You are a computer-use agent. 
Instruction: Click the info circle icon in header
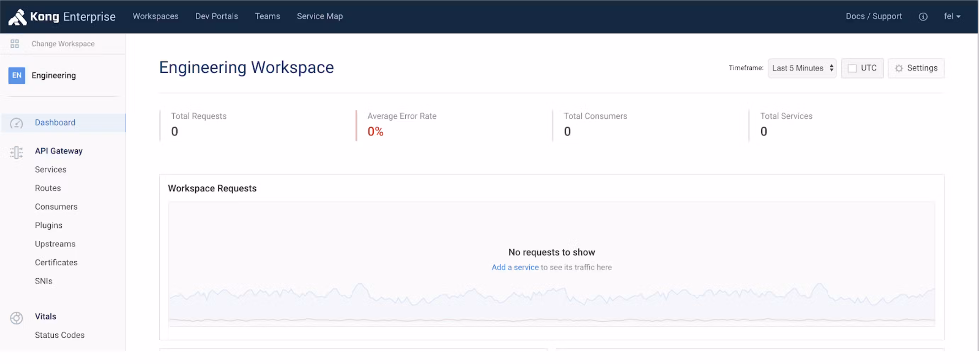coord(923,17)
